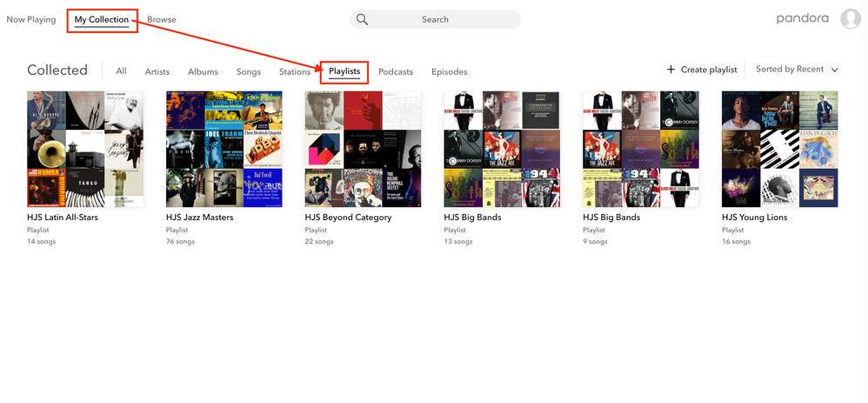View the Episodes tab
Image resolution: width=868 pixels, height=403 pixels.
coord(449,71)
